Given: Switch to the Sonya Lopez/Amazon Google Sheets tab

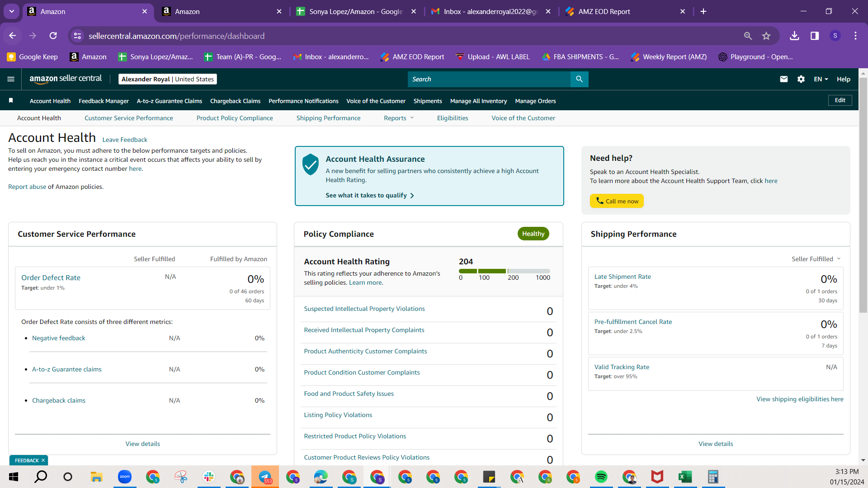Looking at the screenshot, I should pyautogui.click(x=356, y=11).
